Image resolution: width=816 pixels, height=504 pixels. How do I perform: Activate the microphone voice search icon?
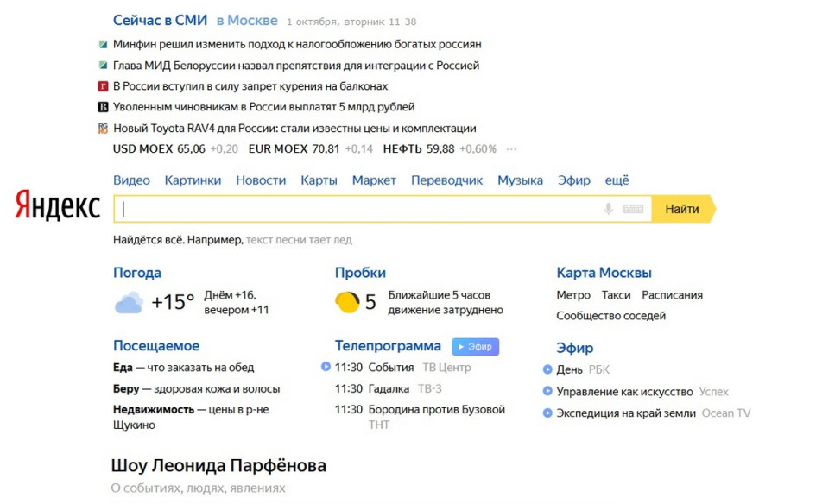point(608,209)
